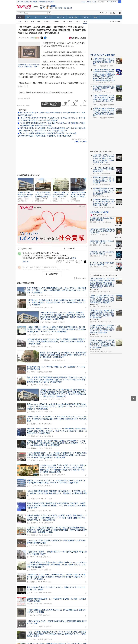Click the 共感した smiley reaction on first comment
138x644 pixels.
tap(57, 262)
